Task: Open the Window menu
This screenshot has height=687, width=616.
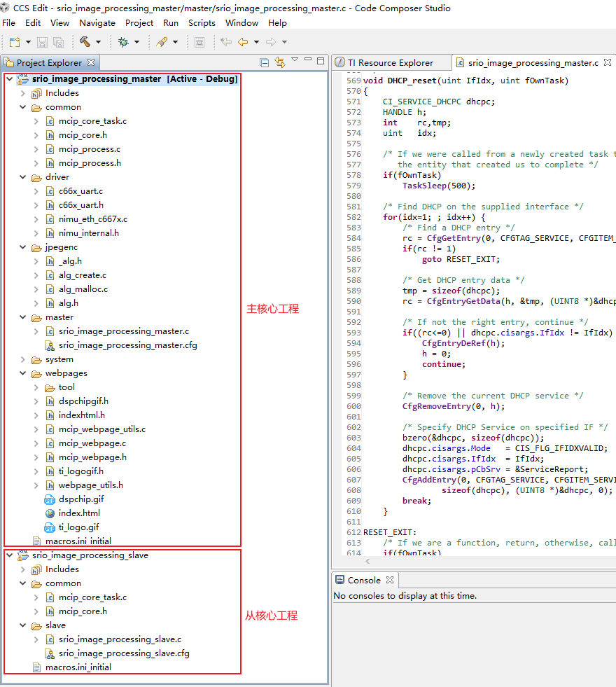Action: 241,23
